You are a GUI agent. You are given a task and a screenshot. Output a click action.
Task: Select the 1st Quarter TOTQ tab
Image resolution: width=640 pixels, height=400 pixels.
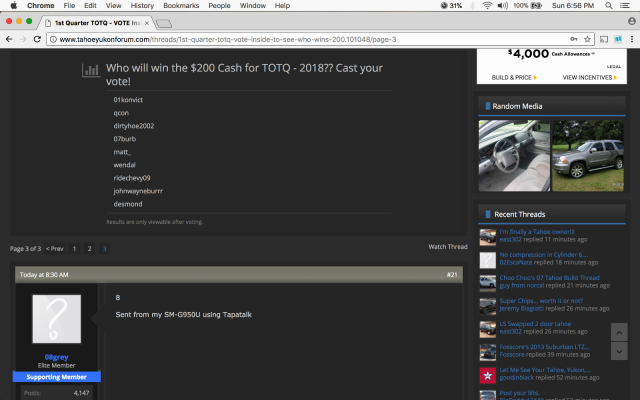(x=96, y=23)
